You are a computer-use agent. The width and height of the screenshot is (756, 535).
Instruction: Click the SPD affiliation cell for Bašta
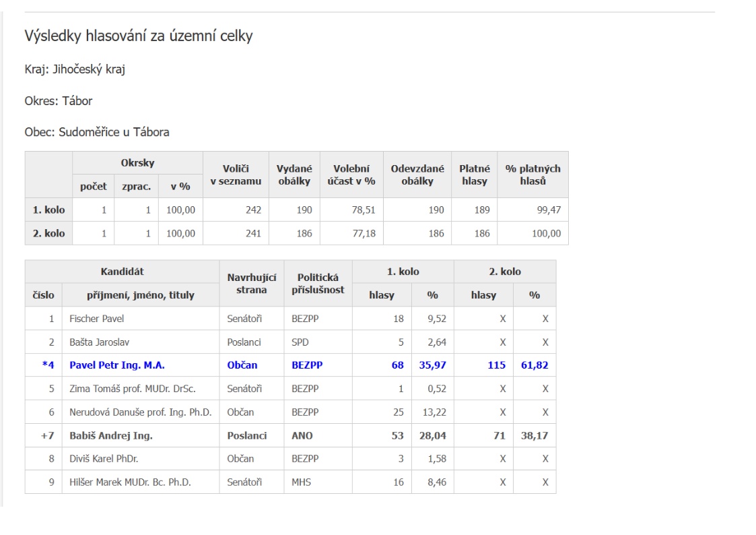click(301, 342)
